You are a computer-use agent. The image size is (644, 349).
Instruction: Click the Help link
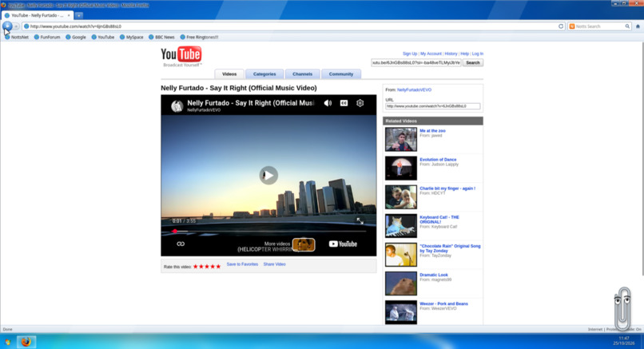click(464, 54)
